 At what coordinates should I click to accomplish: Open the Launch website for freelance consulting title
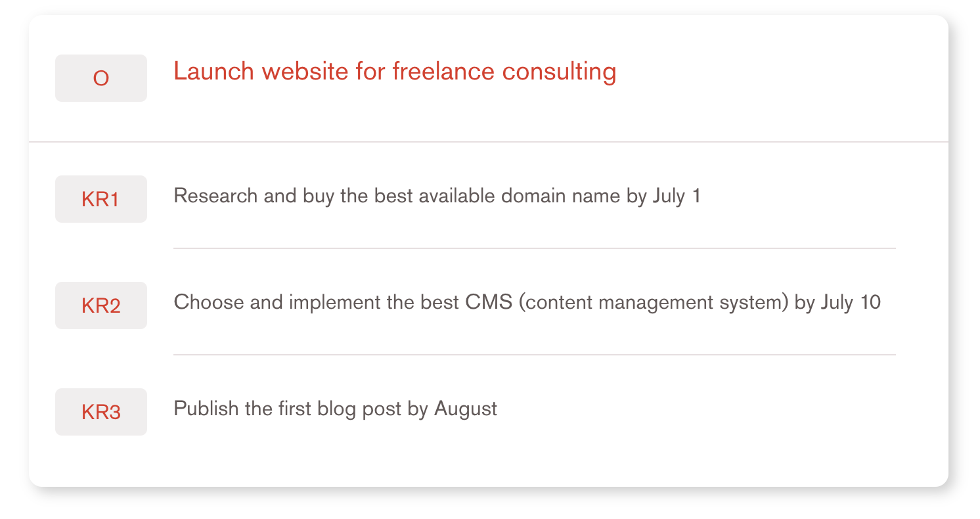[395, 72]
